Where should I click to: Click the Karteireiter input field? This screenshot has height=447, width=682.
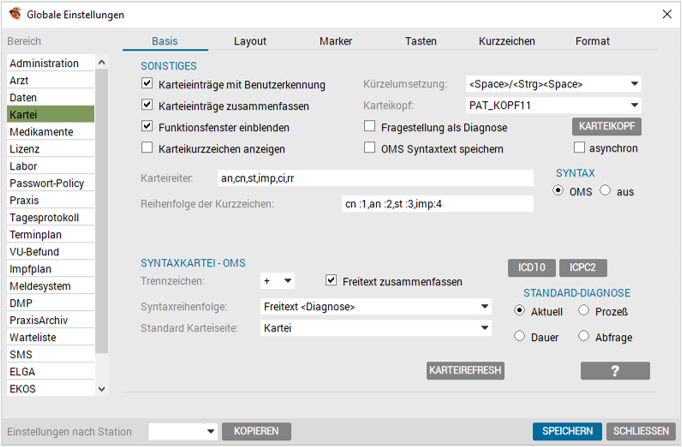click(375, 178)
